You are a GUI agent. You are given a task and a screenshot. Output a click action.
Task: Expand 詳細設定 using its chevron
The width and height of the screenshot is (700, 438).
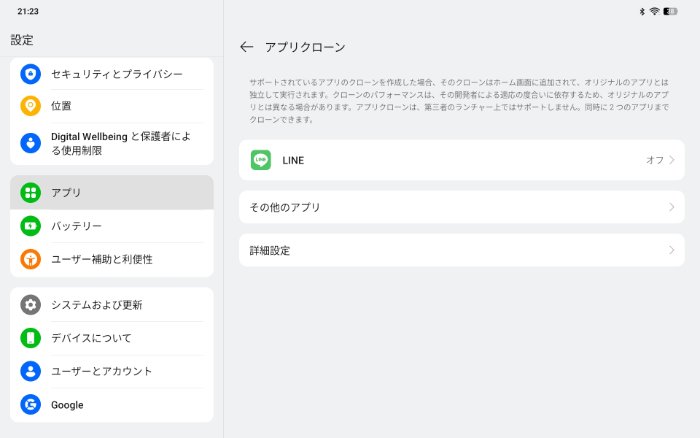coord(672,250)
